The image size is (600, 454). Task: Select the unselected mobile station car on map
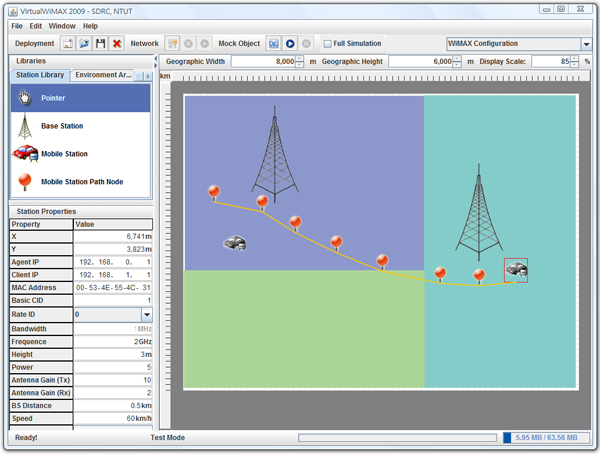(235, 243)
